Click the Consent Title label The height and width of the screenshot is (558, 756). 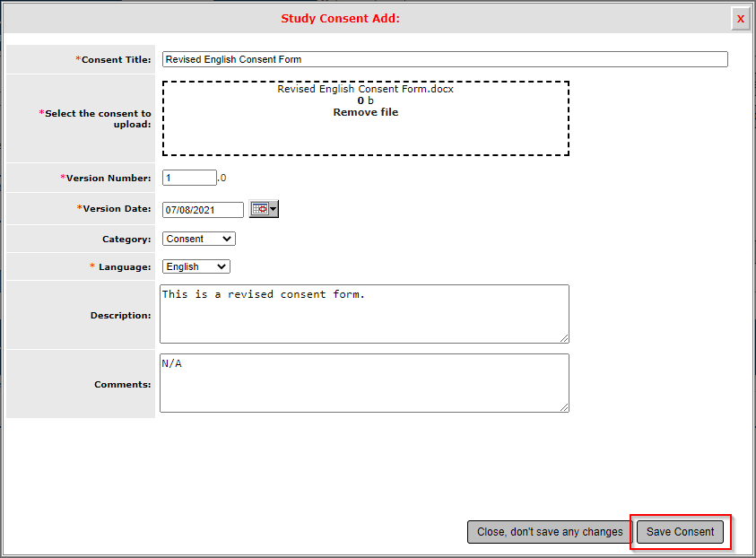113,59
